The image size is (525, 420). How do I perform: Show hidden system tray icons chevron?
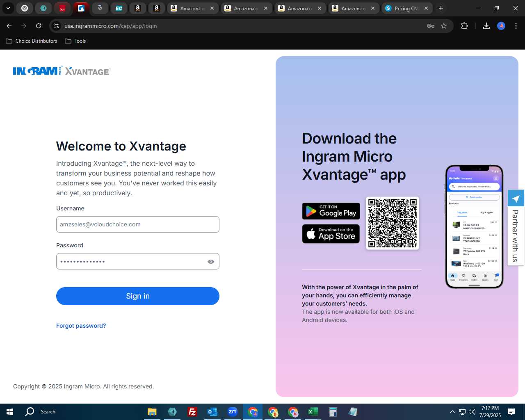(452, 412)
